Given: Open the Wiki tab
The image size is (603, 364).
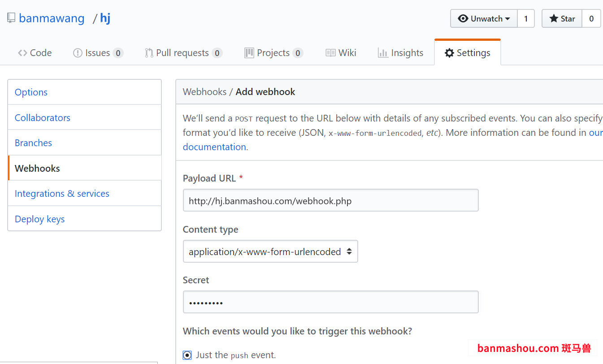Looking at the screenshot, I should click(341, 53).
